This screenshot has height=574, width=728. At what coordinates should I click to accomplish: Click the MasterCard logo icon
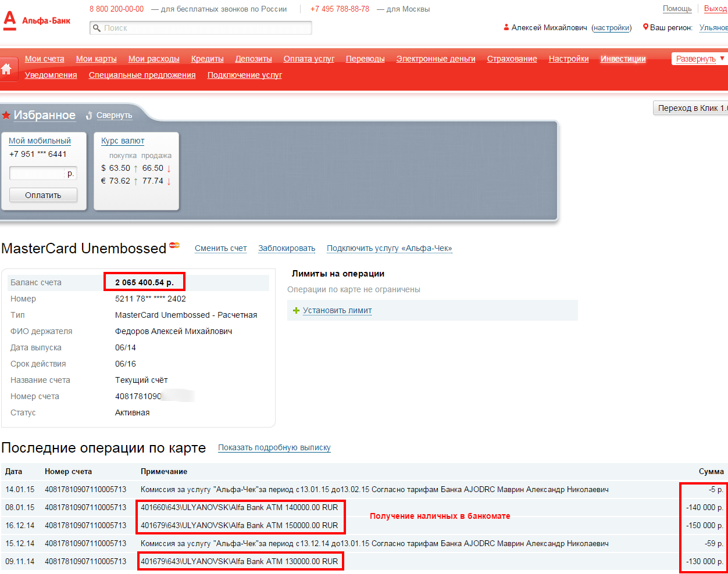click(174, 245)
